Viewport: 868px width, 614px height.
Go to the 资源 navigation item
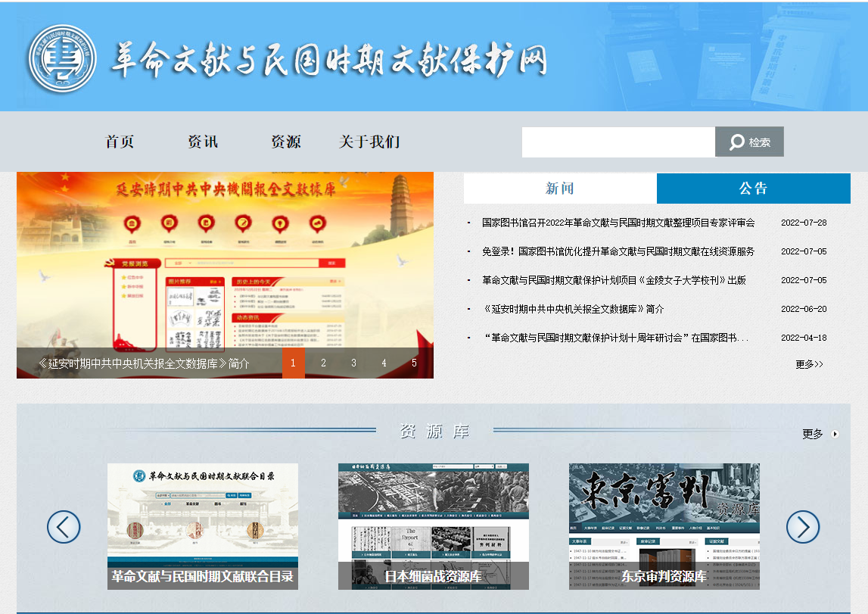tap(286, 142)
